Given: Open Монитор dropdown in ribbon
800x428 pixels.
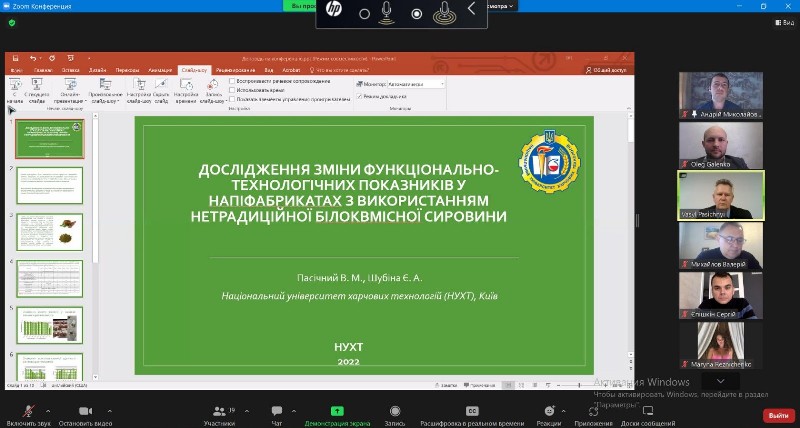Looking at the screenshot, I should pyautogui.click(x=416, y=84).
